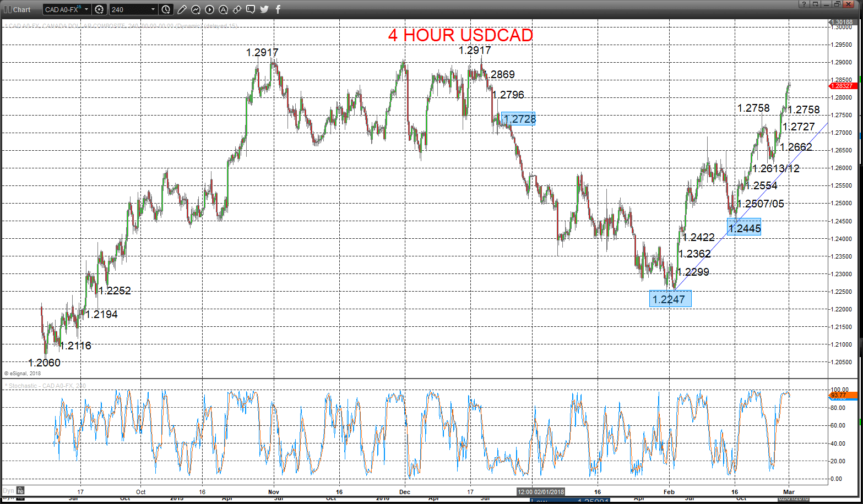Click the stochastic value marker 93.77
The width and height of the screenshot is (863, 504).
(x=843, y=395)
